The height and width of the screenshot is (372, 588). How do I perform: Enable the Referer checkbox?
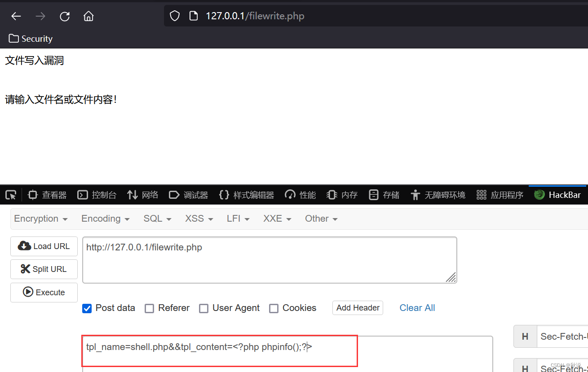point(150,308)
